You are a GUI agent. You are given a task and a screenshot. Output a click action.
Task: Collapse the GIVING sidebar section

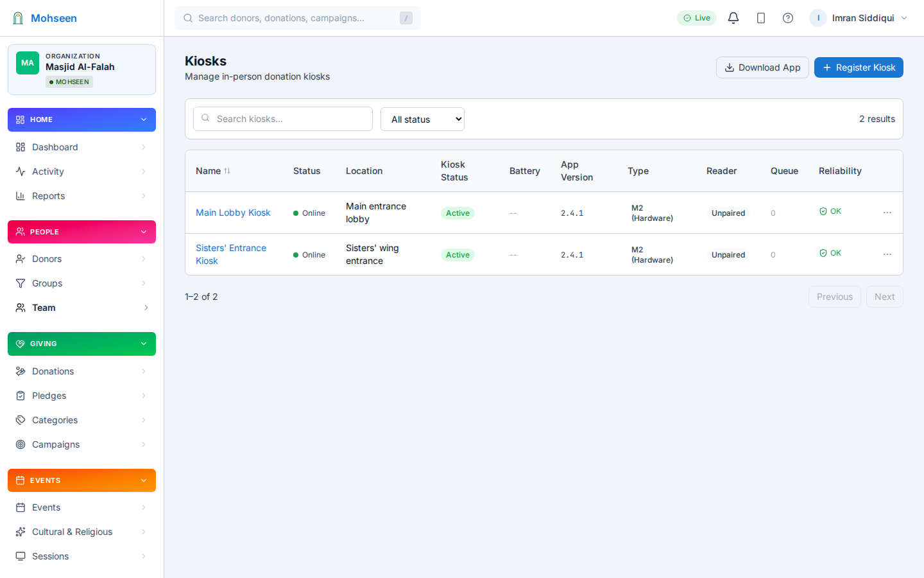[81, 344]
